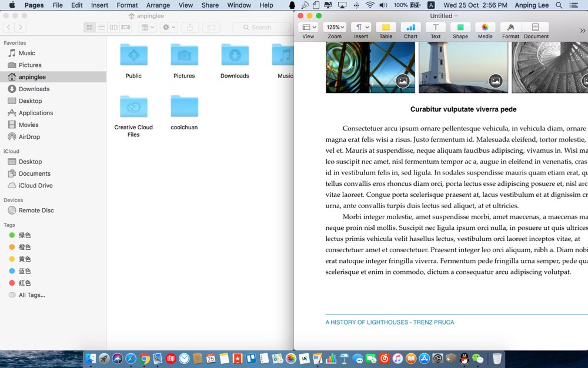Screen dimensions: 588x368
Task: Toggle the Document inspector panel
Action: (536, 28)
